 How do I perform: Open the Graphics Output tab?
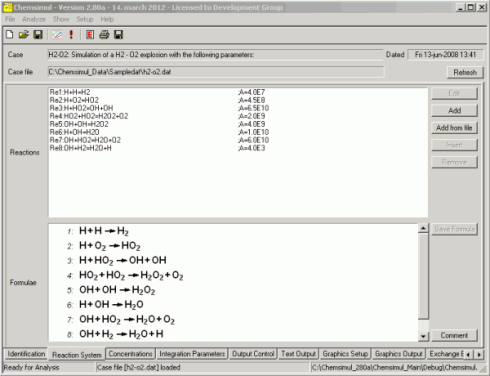click(399, 354)
